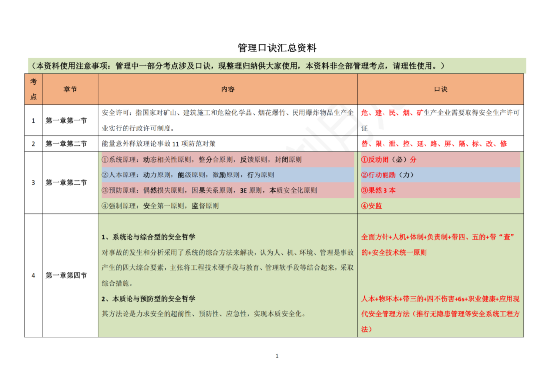
Task: Select the 口诀 column header cell
Action: point(440,89)
